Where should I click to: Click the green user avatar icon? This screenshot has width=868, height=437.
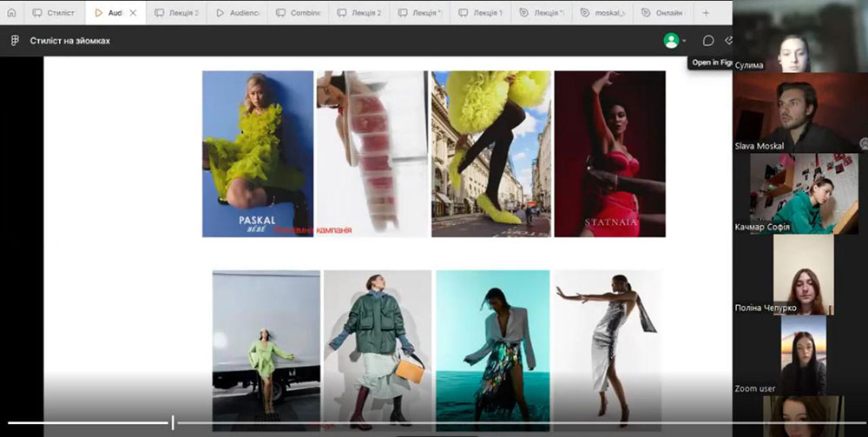coord(671,41)
